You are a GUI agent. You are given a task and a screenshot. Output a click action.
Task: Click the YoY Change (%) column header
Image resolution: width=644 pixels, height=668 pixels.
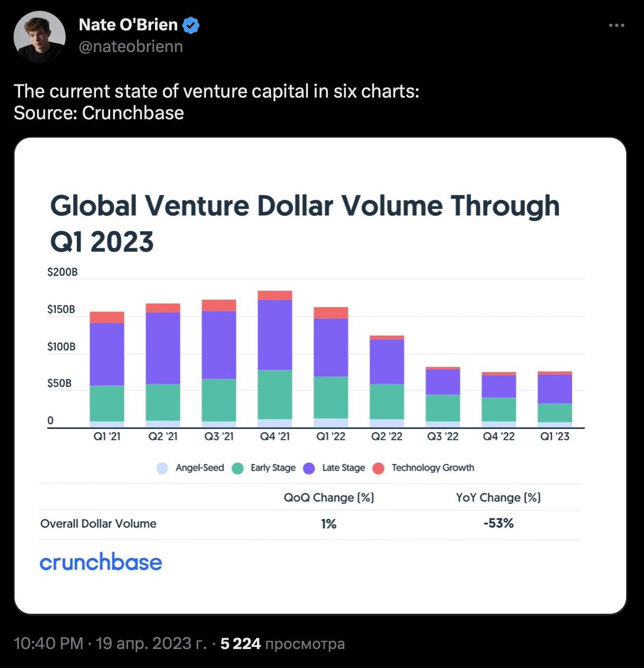pyautogui.click(x=498, y=498)
